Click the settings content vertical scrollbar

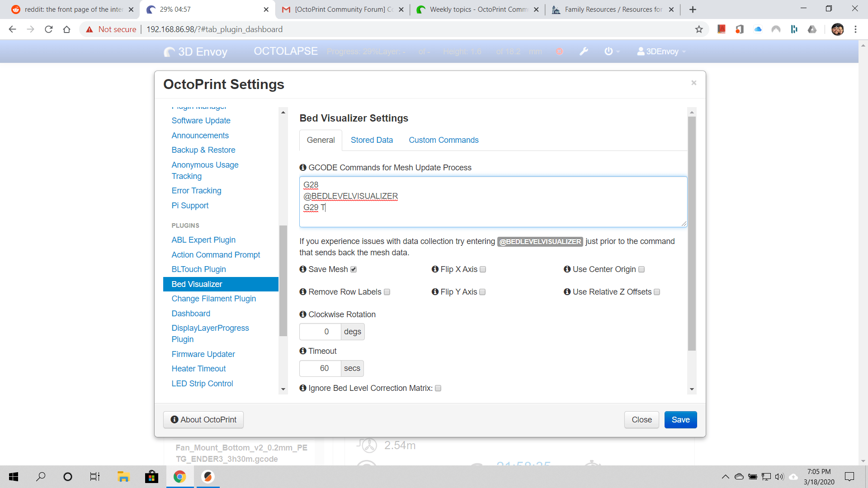pos(692,233)
